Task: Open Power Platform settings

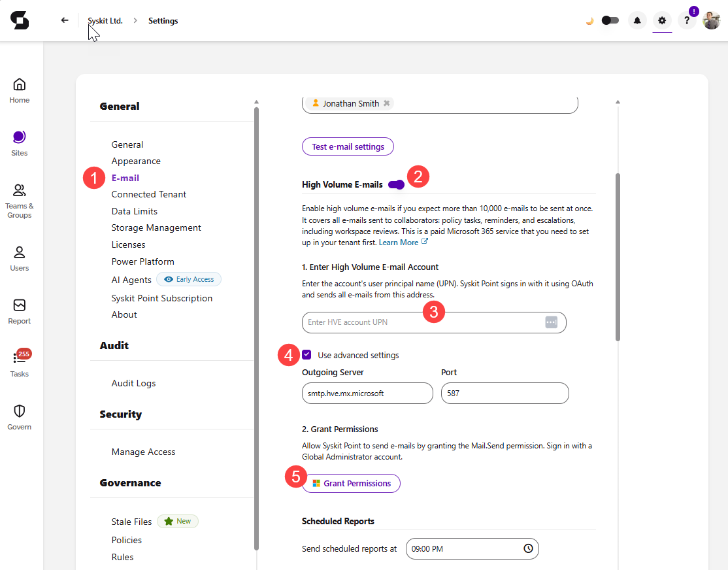Action: (142, 261)
